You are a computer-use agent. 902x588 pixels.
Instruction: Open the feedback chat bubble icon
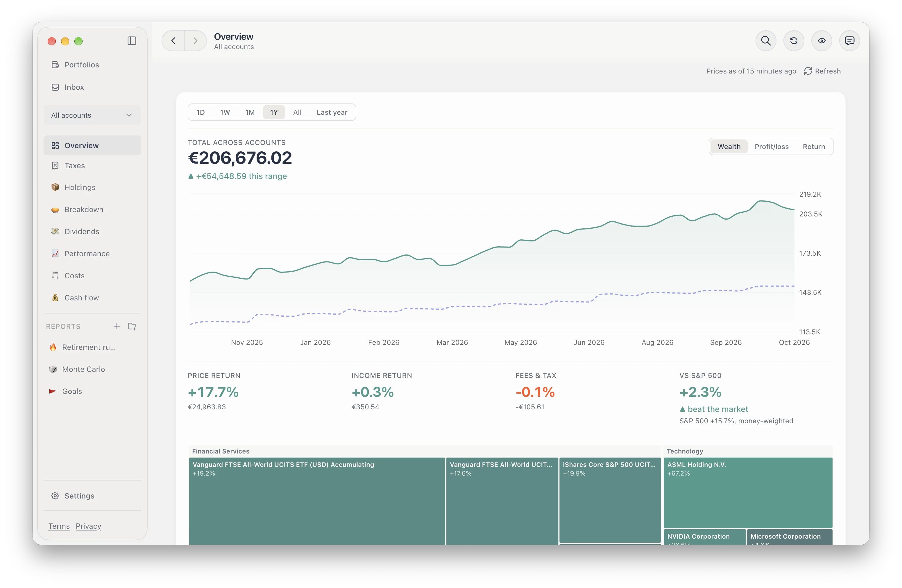tap(849, 41)
